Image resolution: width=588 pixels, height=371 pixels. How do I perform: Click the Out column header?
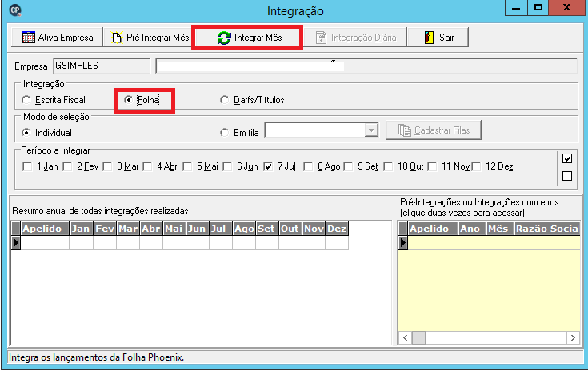pyautogui.click(x=290, y=229)
